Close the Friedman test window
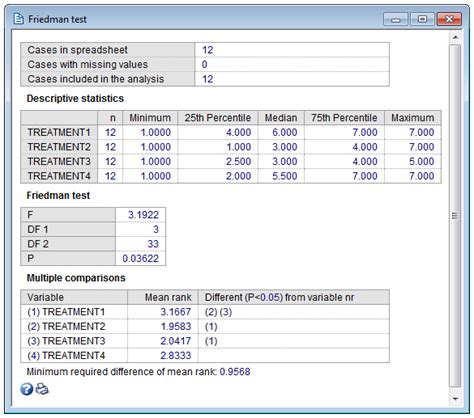Image resolution: width=474 pixels, height=418 pixels. 449,19
